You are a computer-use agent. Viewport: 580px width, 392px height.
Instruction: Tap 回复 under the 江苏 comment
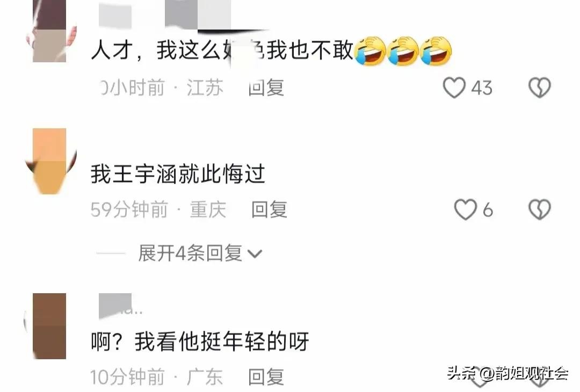(x=266, y=88)
